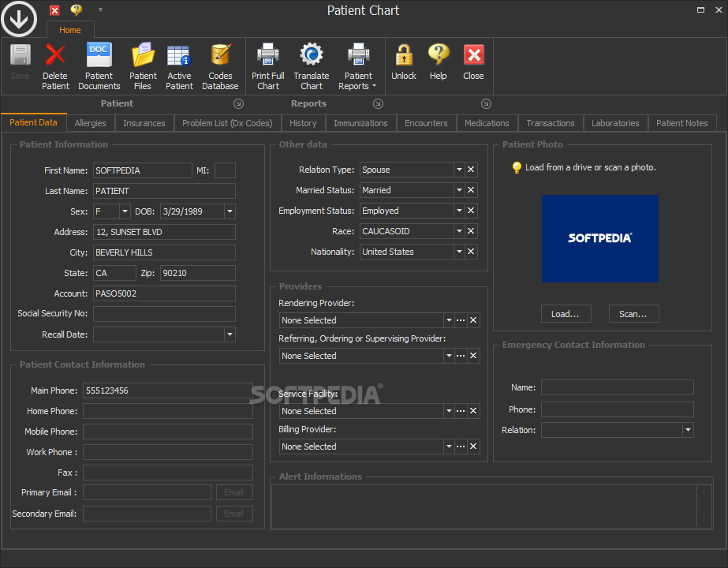This screenshot has width=728, height=568.
Task: Click the Social Security No input field
Action: tap(164, 314)
